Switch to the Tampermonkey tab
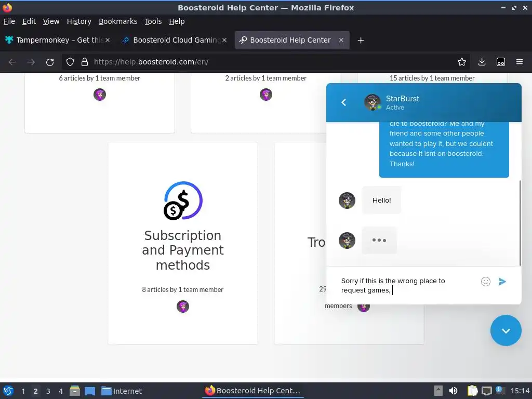Viewport: 532px width, 399px height. click(58, 40)
